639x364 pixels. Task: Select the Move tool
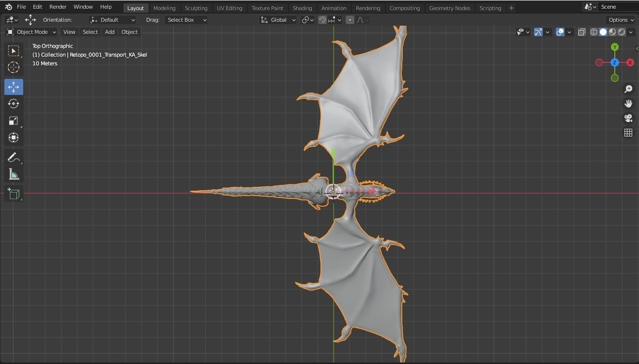click(x=14, y=87)
